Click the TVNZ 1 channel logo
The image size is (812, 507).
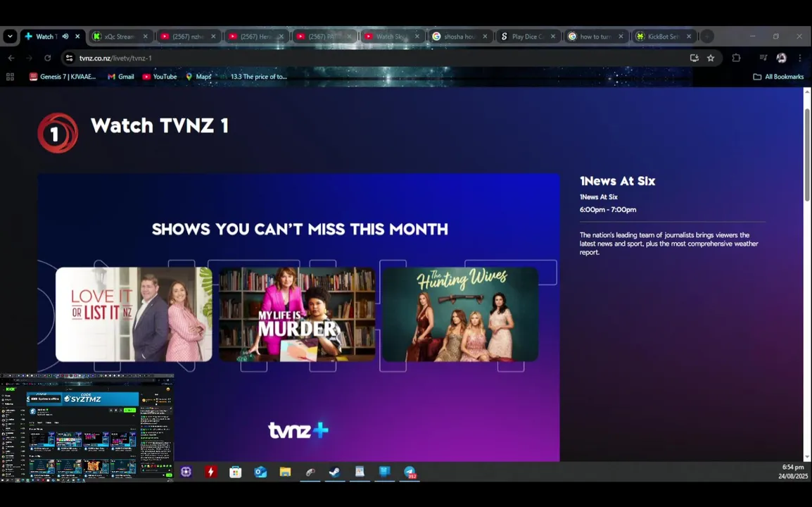tap(58, 132)
